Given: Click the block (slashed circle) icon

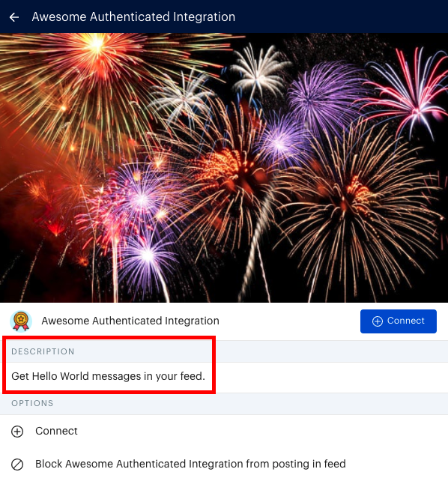Looking at the screenshot, I should tap(17, 465).
